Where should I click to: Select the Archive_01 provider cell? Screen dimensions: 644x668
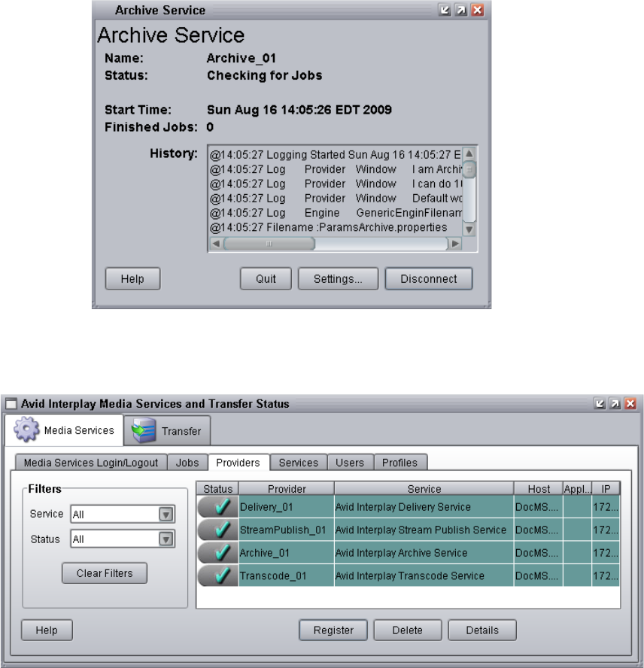287,553
